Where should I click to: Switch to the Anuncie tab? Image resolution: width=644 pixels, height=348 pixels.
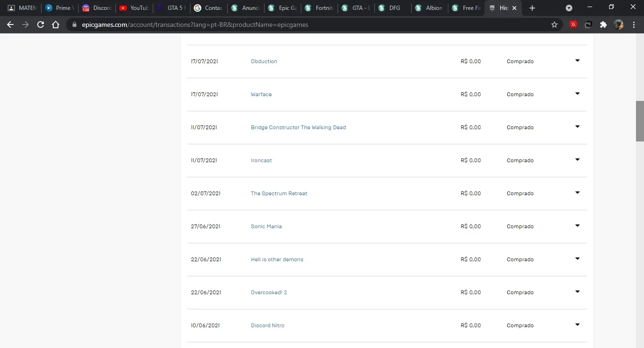click(x=245, y=8)
